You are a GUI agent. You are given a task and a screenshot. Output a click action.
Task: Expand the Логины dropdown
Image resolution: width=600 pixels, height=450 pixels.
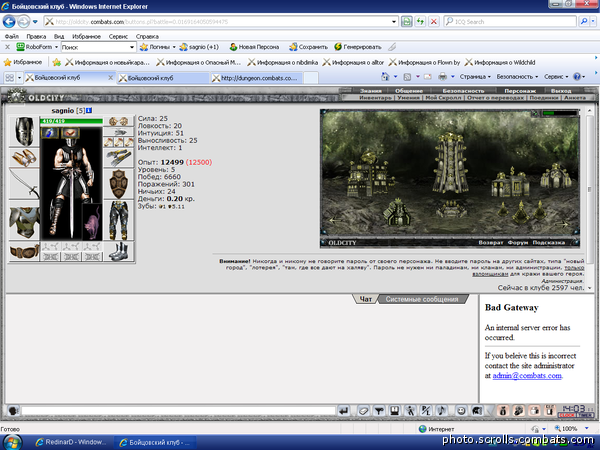click(174, 47)
